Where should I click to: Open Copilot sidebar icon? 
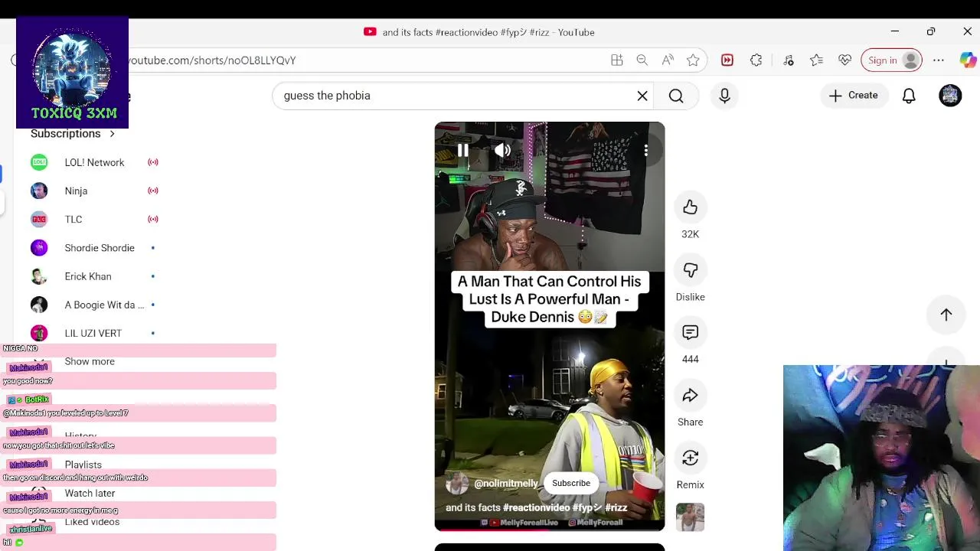tap(968, 60)
